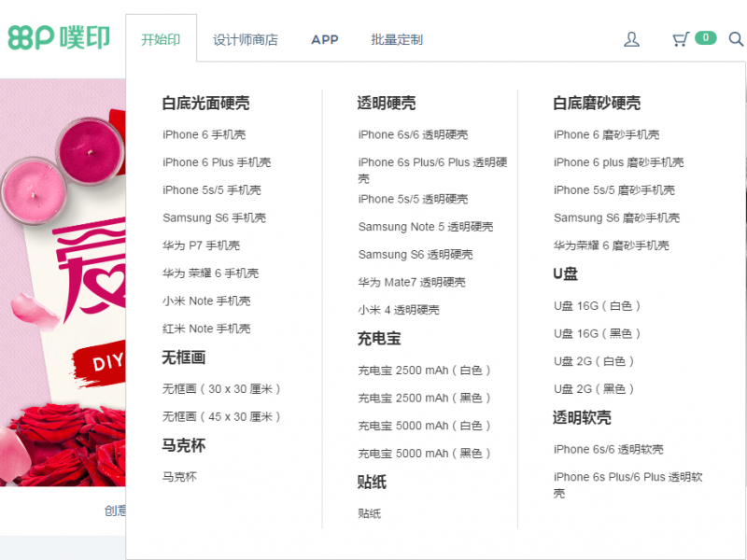
Task: Click the 噗印 logo
Action: [x=59, y=37]
